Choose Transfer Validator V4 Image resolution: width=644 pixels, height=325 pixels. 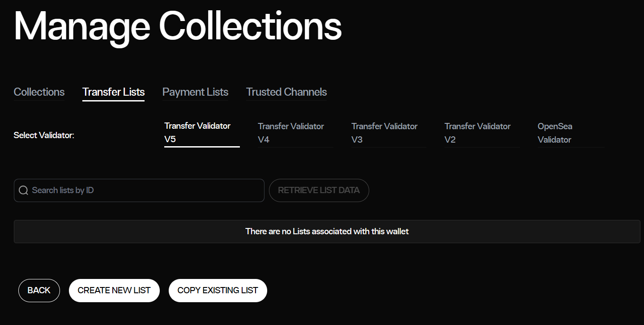[291, 133]
